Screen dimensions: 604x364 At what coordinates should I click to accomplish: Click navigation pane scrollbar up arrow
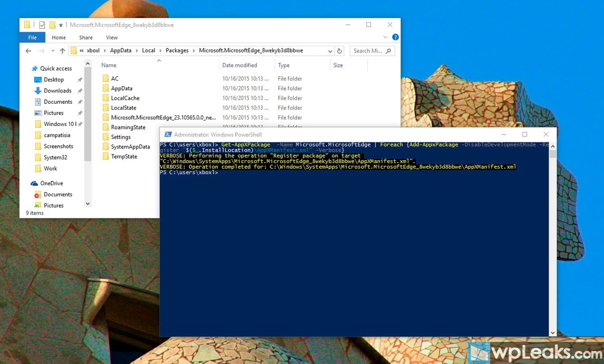(88, 63)
